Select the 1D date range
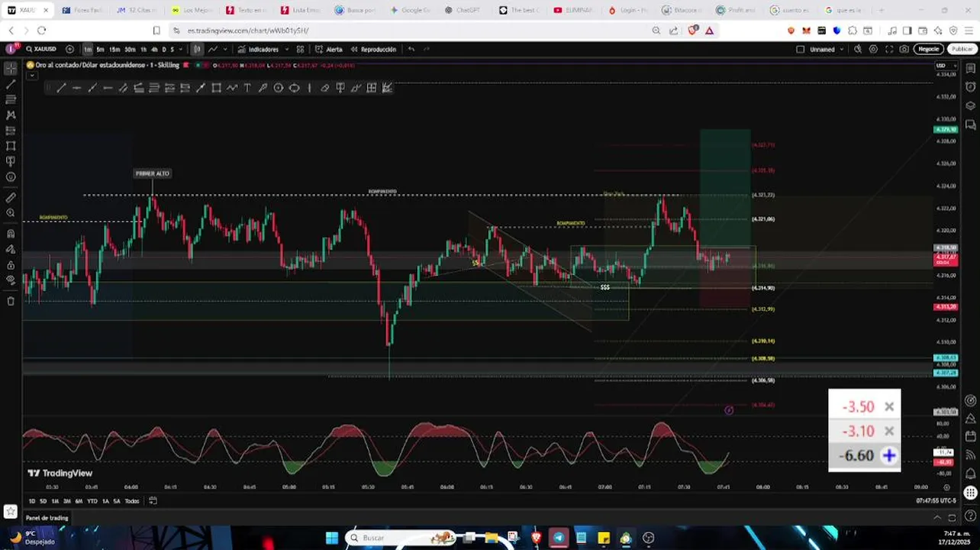 tap(32, 501)
